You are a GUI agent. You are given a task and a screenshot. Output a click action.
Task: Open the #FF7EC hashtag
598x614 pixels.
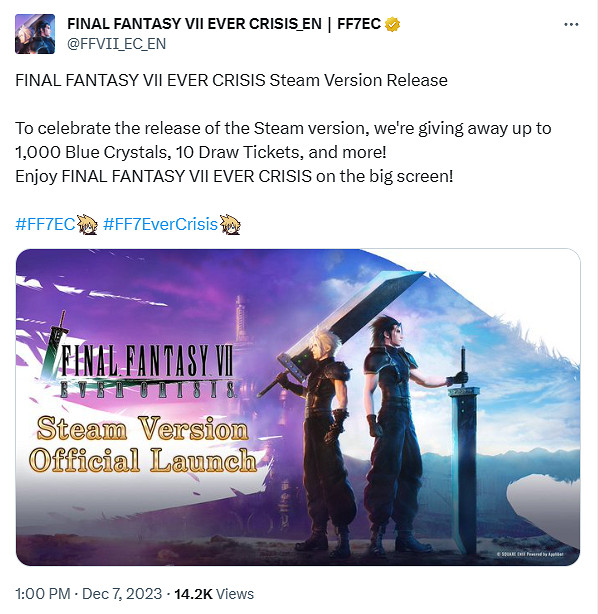click(45, 224)
